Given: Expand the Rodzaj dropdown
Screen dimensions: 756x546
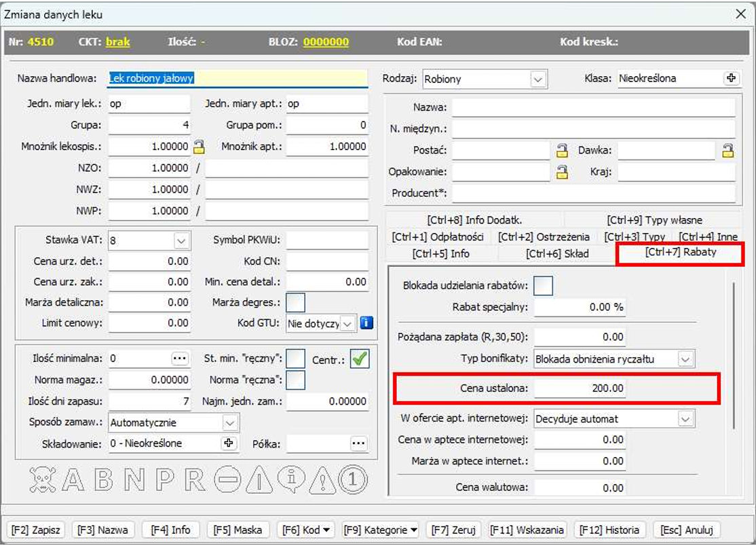Looking at the screenshot, I should pyautogui.click(x=538, y=79).
